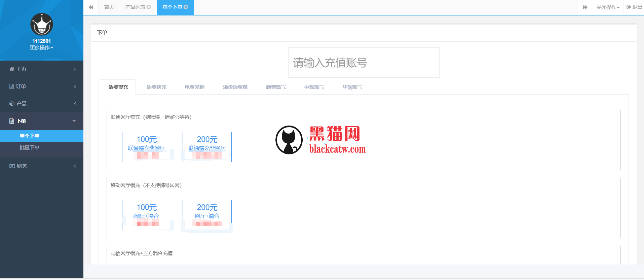Click the user avatar crown logo

[x=42, y=24]
